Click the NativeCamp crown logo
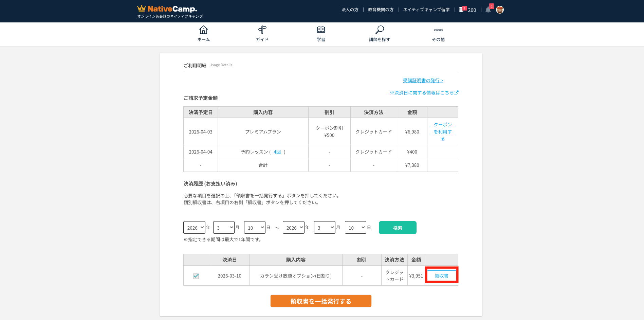 coord(142,8)
